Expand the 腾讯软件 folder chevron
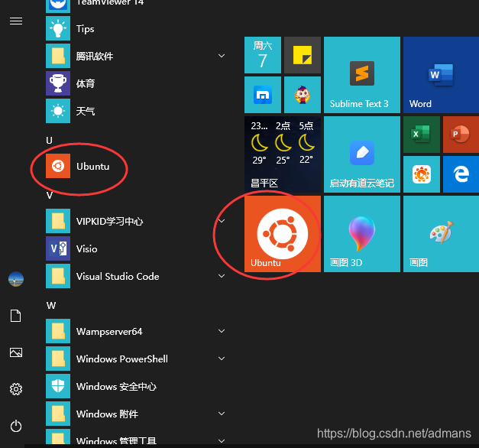The height and width of the screenshot is (448, 479). coord(222,56)
